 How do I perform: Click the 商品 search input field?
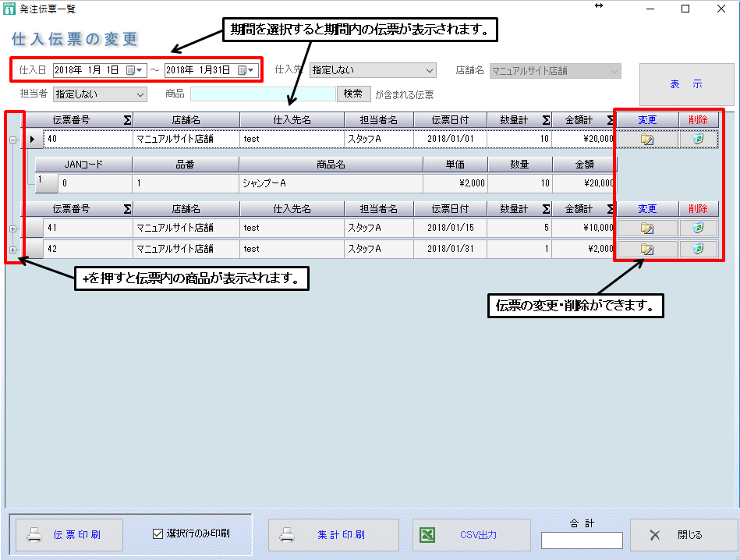pyautogui.click(x=263, y=94)
